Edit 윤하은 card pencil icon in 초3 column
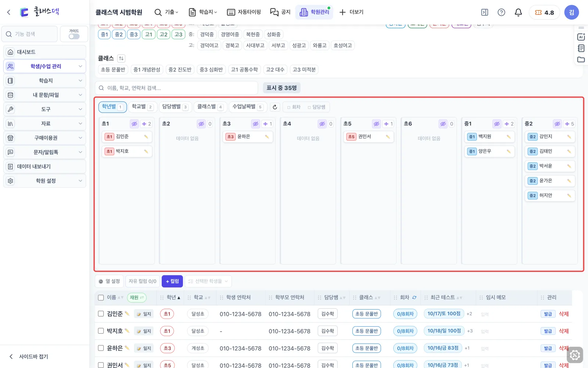The height and width of the screenshot is (368, 588). coord(267,137)
